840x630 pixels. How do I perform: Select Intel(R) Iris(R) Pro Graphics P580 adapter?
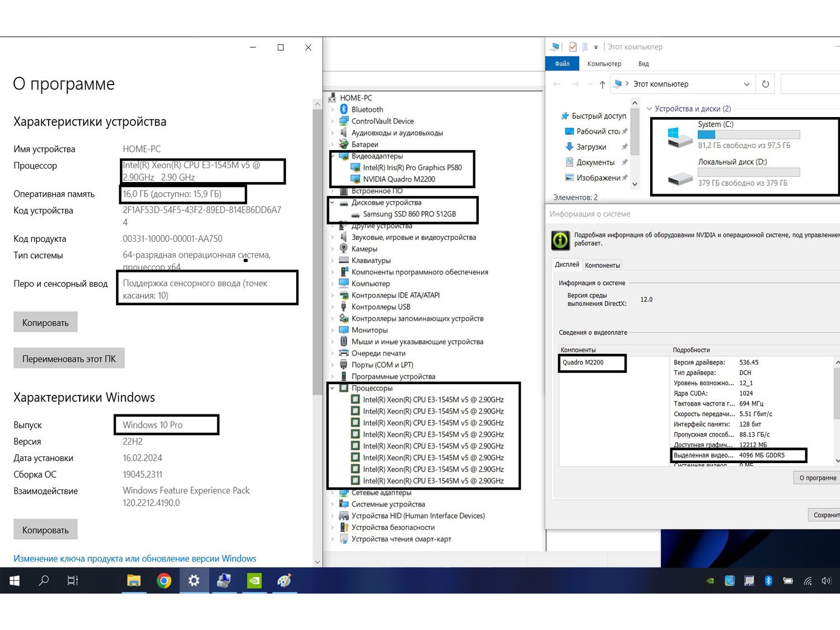tap(412, 167)
